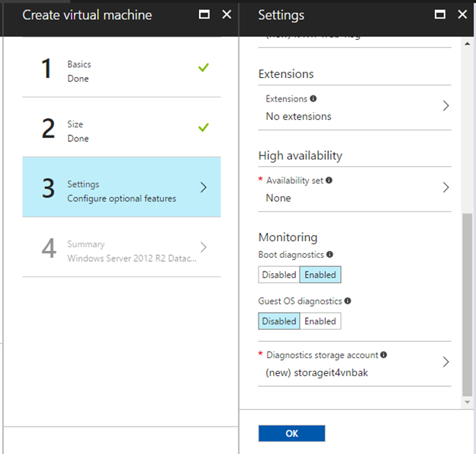Click the Settings blade vertical scrollbar

coord(468,305)
